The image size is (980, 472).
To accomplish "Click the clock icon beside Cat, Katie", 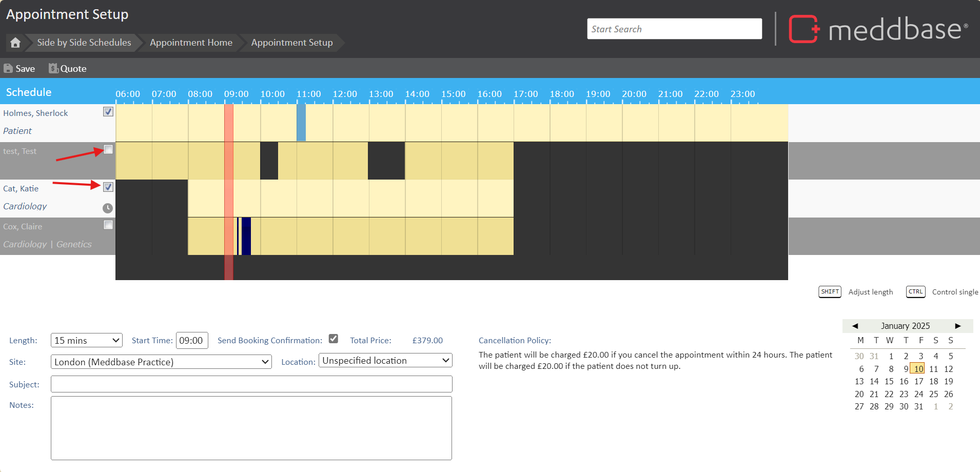I will (x=108, y=208).
